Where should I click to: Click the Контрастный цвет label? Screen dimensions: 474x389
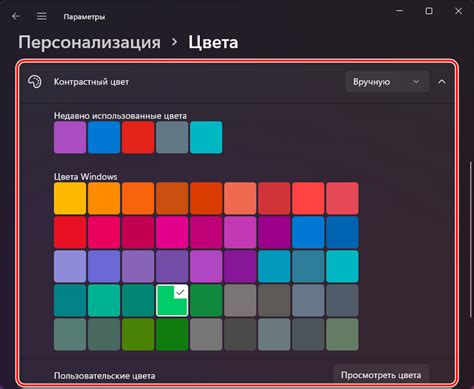[91, 82]
